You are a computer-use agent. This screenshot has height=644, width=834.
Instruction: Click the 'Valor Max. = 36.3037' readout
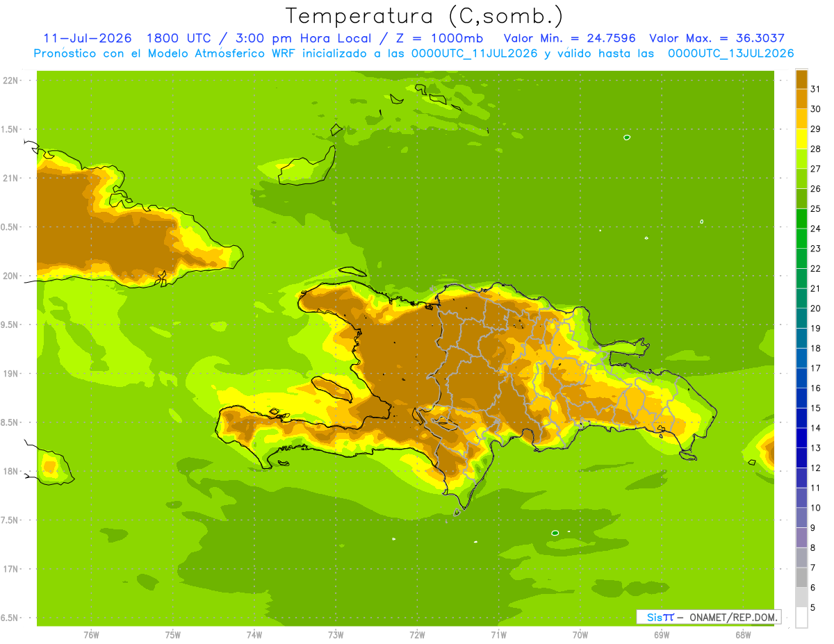tap(717, 38)
